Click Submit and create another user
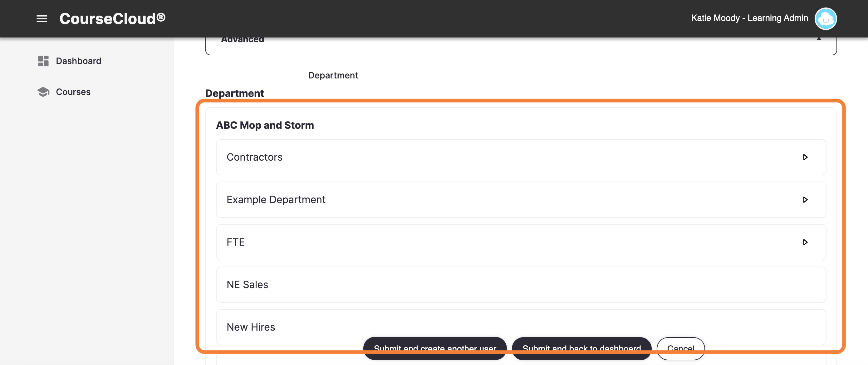Viewport: 868px width, 365px height. 435,348
